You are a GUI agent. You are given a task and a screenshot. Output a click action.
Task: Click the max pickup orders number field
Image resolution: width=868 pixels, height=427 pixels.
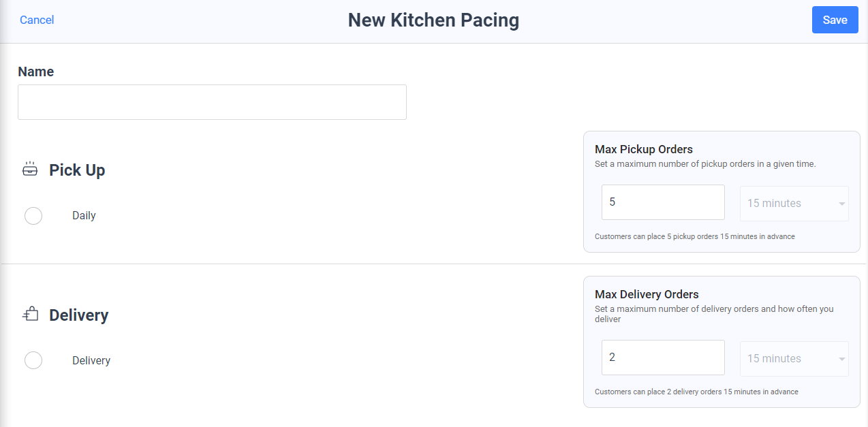[x=663, y=202]
